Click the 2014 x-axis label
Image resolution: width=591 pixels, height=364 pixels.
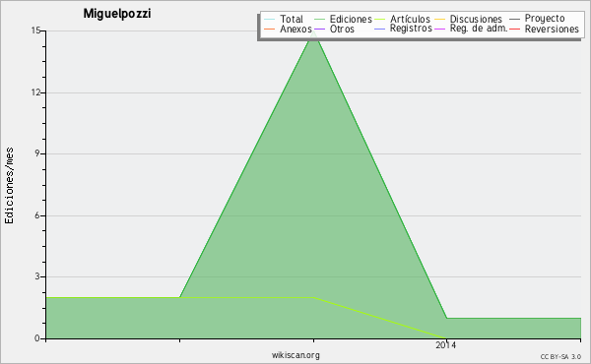pos(446,344)
